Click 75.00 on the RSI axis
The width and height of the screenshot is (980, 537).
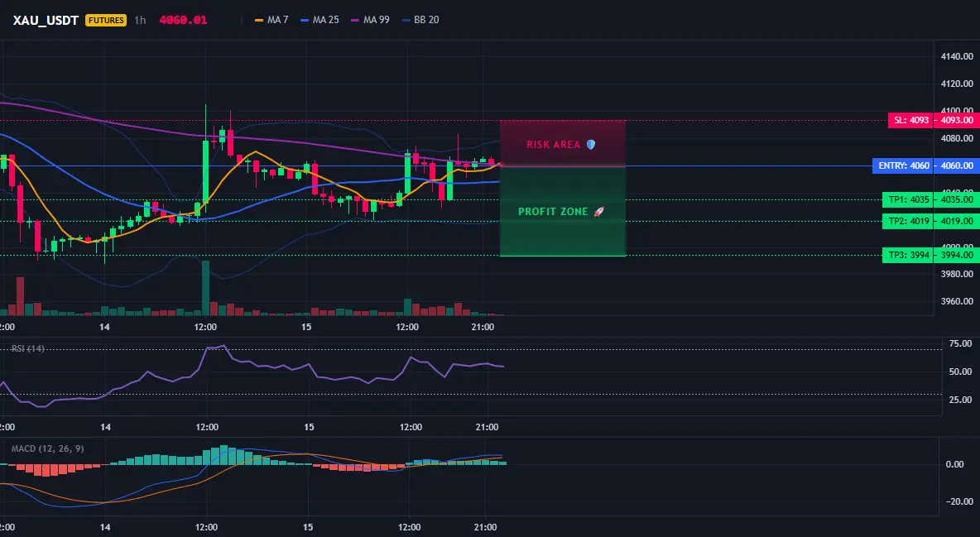point(960,343)
